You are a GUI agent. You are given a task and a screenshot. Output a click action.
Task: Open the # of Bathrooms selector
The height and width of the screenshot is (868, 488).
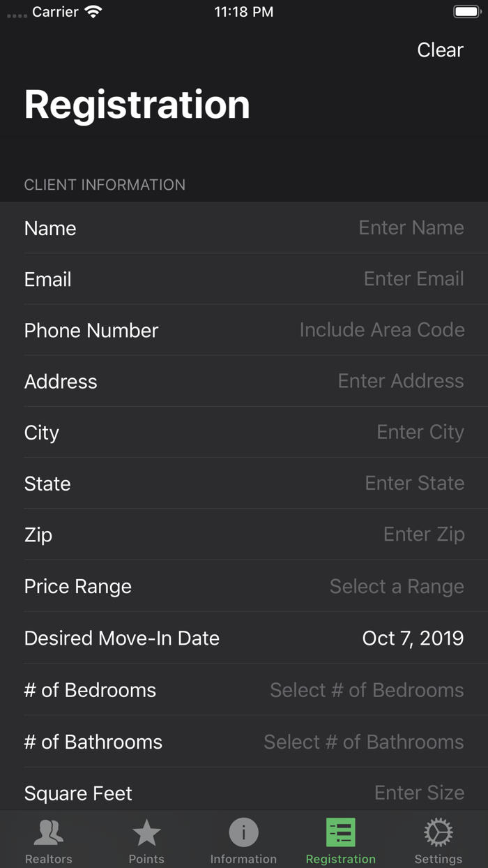363,742
